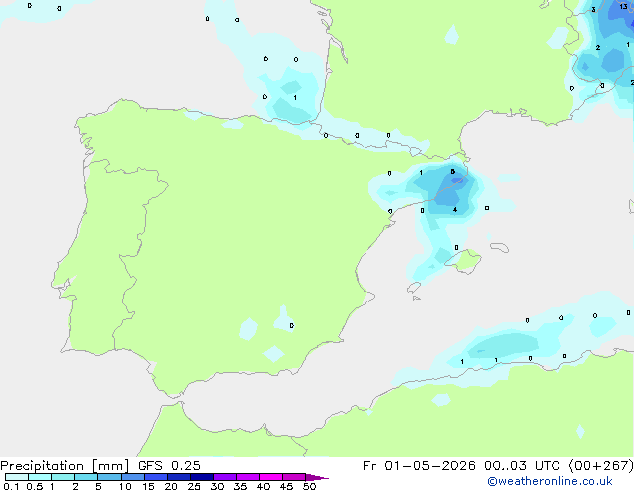Select the 20–25 mm legend color swatch
This screenshot has height=490, width=634.
point(179,477)
